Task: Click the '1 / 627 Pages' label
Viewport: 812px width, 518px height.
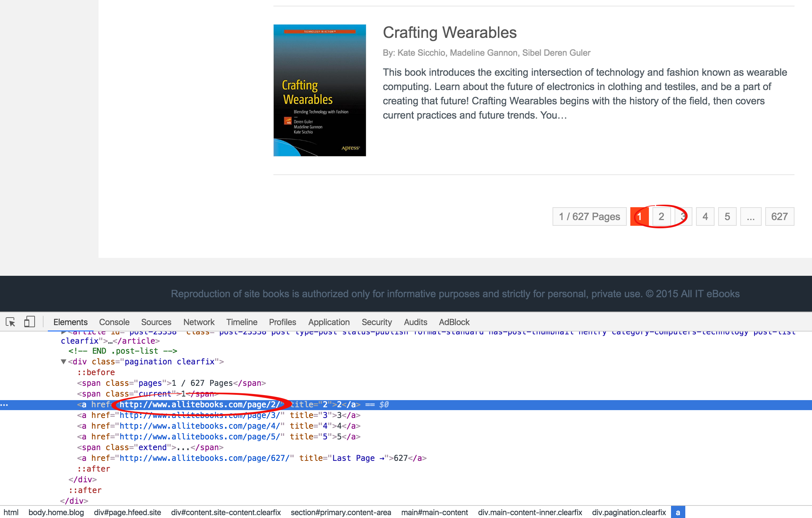Action: [589, 216]
